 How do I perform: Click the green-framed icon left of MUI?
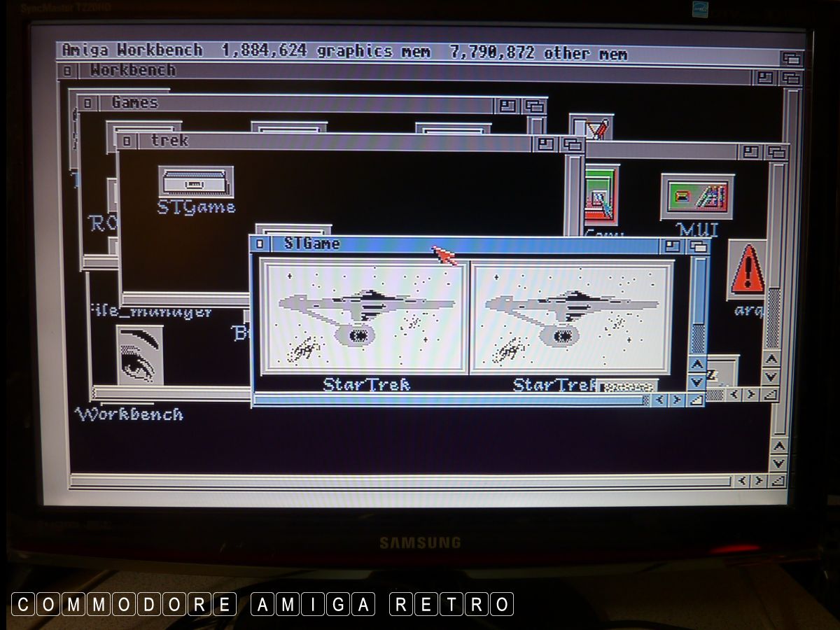click(x=601, y=195)
